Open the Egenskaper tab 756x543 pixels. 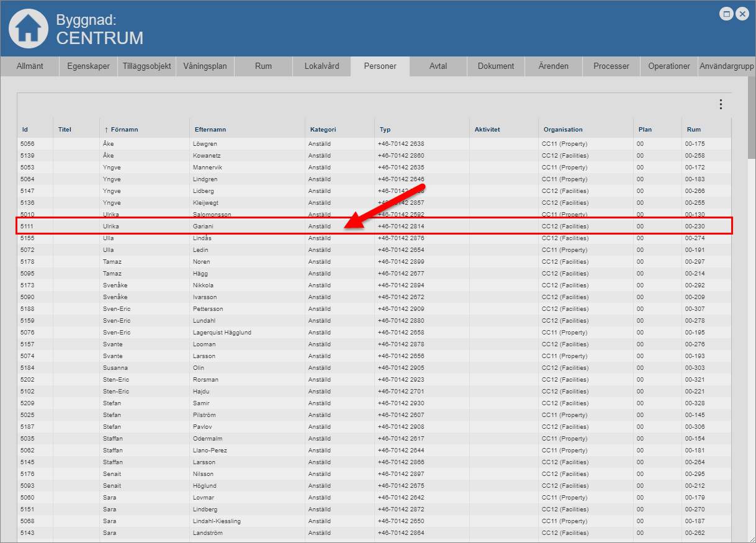pos(88,66)
